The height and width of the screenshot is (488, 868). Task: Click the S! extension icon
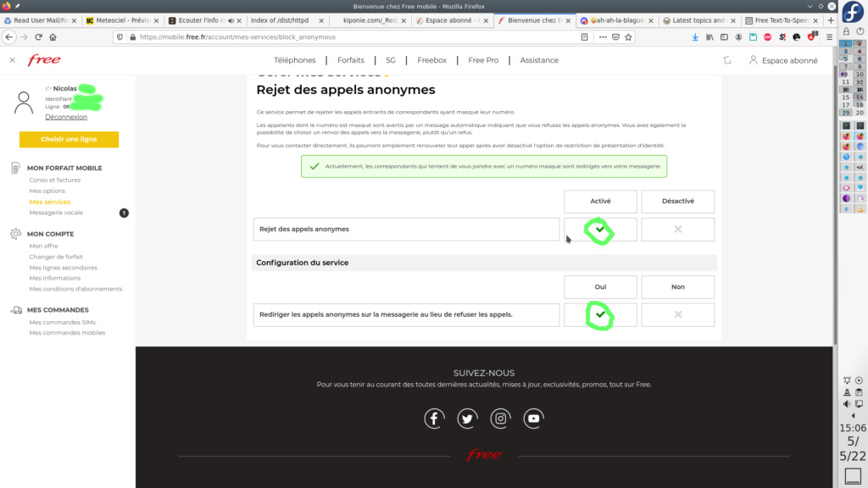point(782,37)
